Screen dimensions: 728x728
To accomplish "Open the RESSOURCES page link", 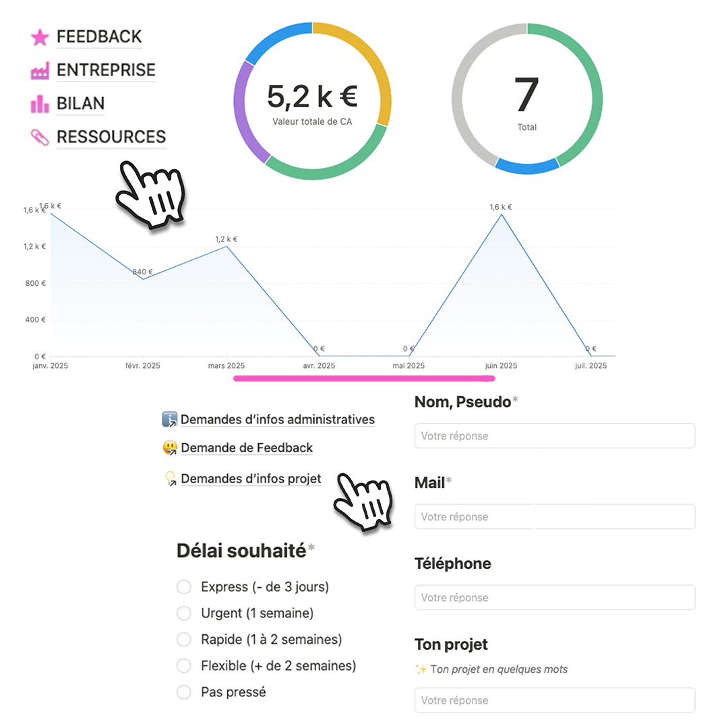I will pos(111,137).
